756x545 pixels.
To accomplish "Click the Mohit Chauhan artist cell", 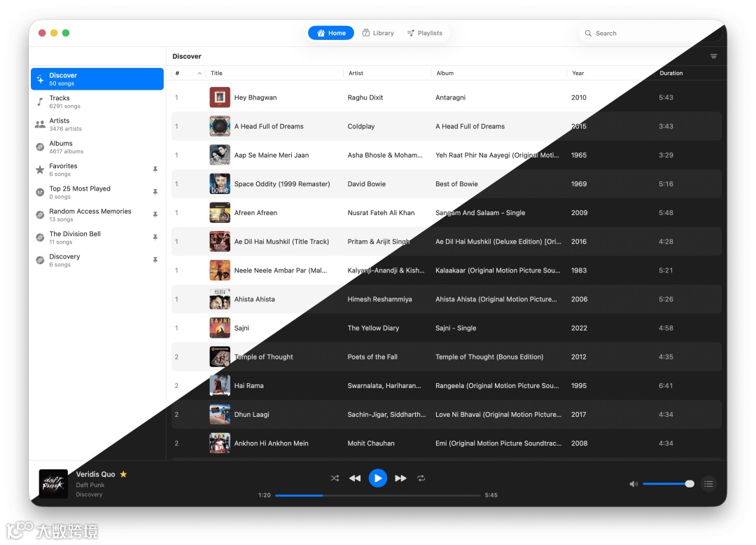I will [x=371, y=443].
